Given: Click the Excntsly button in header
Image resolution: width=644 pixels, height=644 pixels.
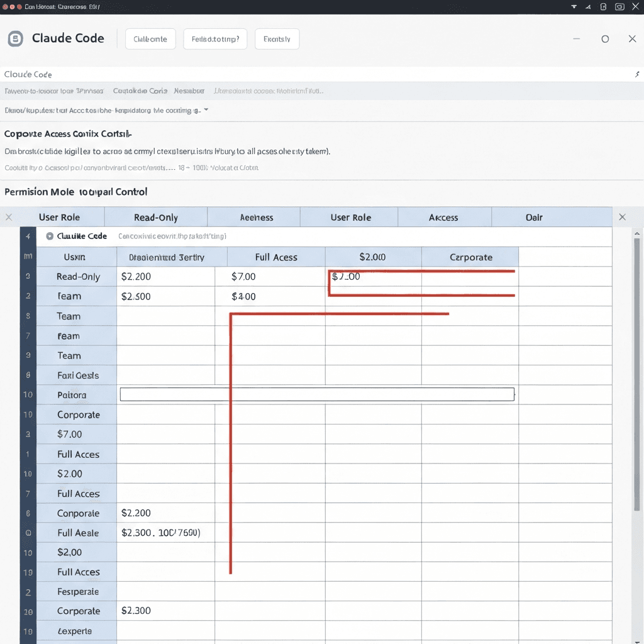Looking at the screenshot, I should 277,39.
